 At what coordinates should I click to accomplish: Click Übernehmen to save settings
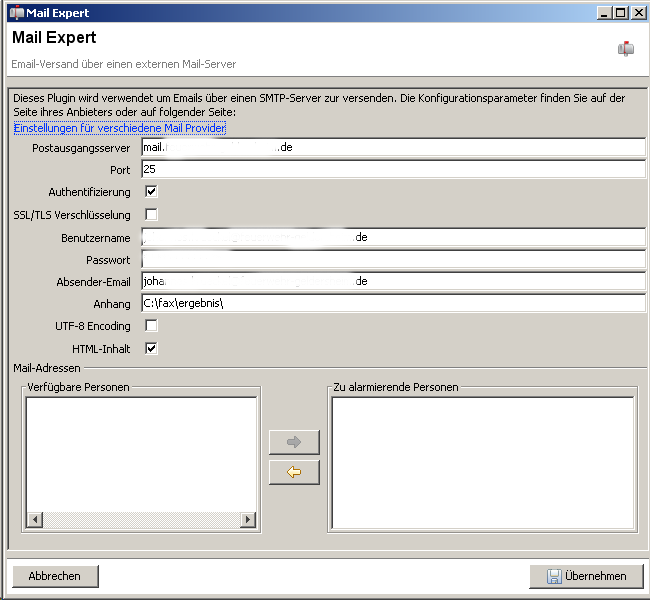pos(587,576)
